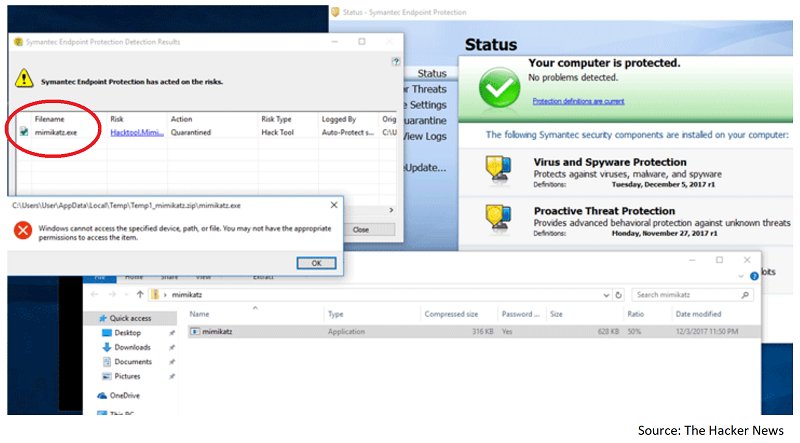Click mimikatz folder in address bar
Viewport: 800px width, 443px height.
point(187,294)
